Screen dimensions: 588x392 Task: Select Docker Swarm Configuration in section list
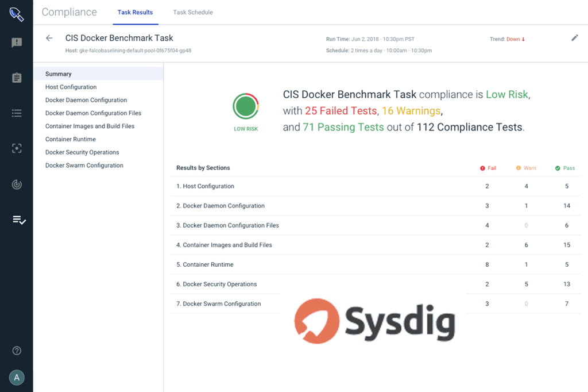(98, 165)
